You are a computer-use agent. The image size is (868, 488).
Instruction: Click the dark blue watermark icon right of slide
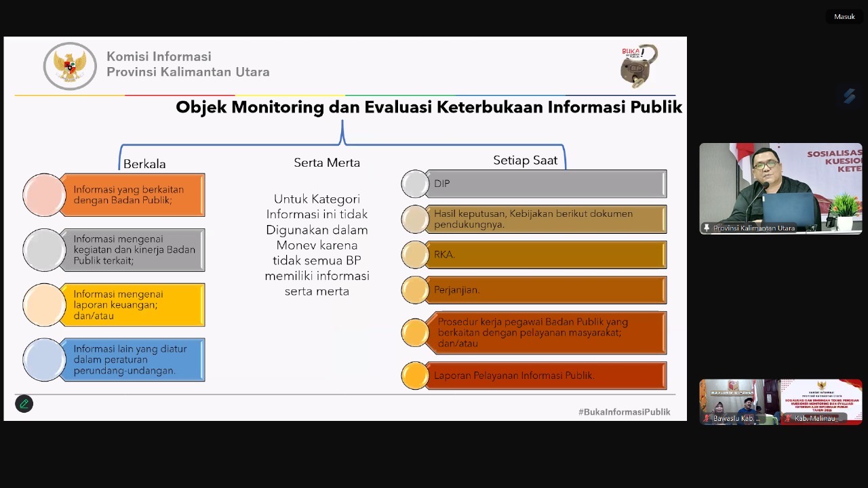point(849,96)
